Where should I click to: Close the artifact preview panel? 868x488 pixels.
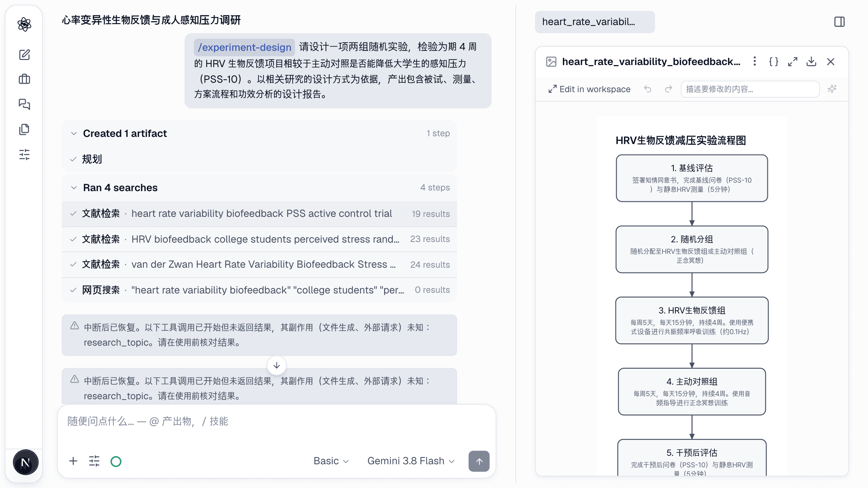click(830, 62)
